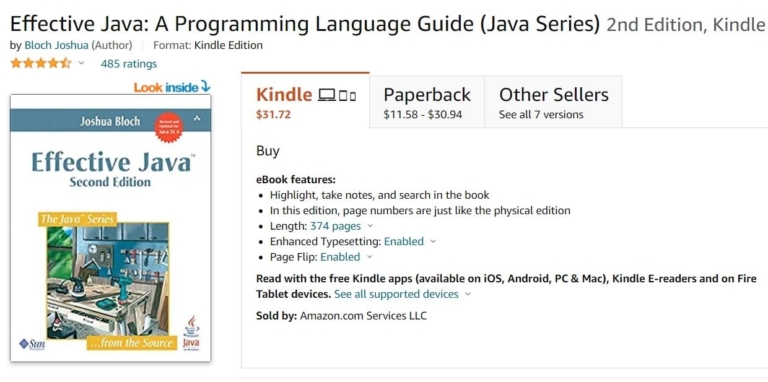
Task: Open the 485 ratings link
Action: tap(129, 64)
